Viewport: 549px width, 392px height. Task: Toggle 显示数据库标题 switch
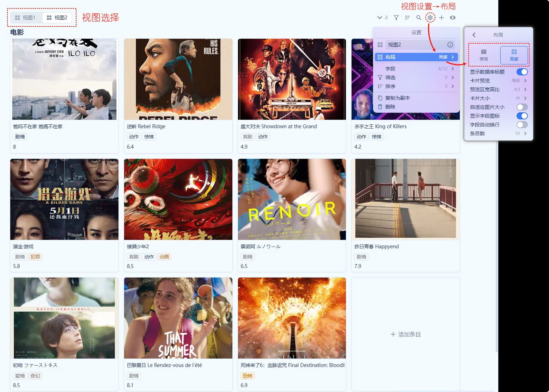[522, 72]
